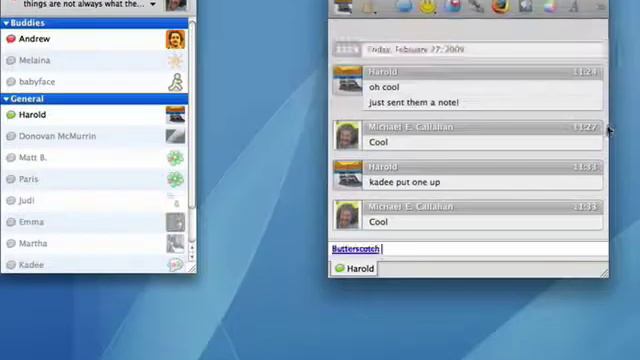Click Harold's green status bubble in buddy list
This screenshot has width=640, height=360.
pyautogui.click(x=11, y=115)
